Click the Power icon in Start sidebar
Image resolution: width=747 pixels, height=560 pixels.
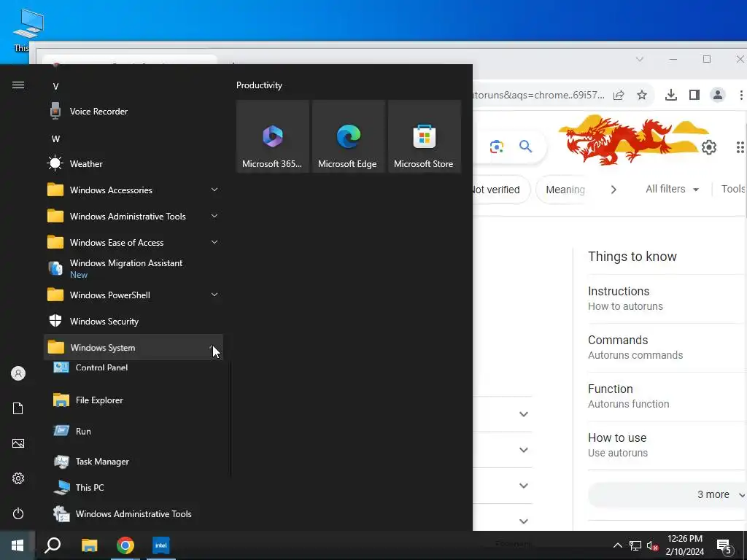(x=18, y=513)
